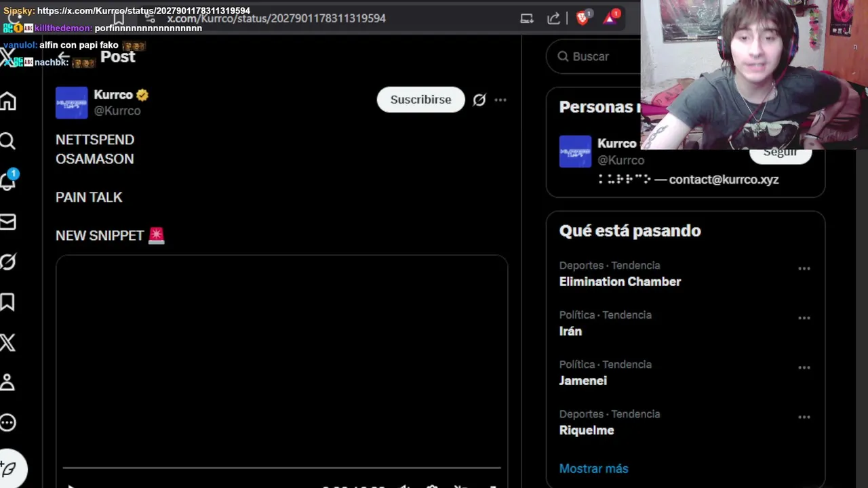Click the Grok icon next to Suscribirse
This screenshot has width=868, height=488.
tap(479, 100)
